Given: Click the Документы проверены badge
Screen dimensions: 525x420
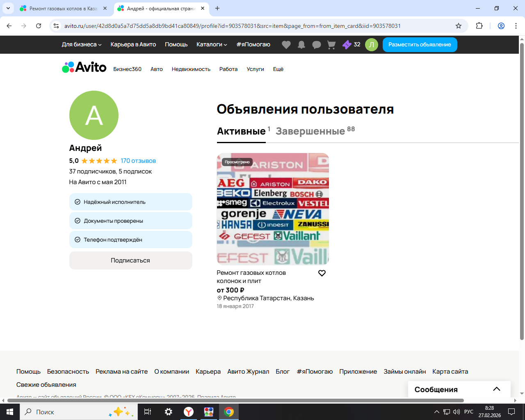Looking at the screenshot, I should pyautogui.click(x=131, y=221).
